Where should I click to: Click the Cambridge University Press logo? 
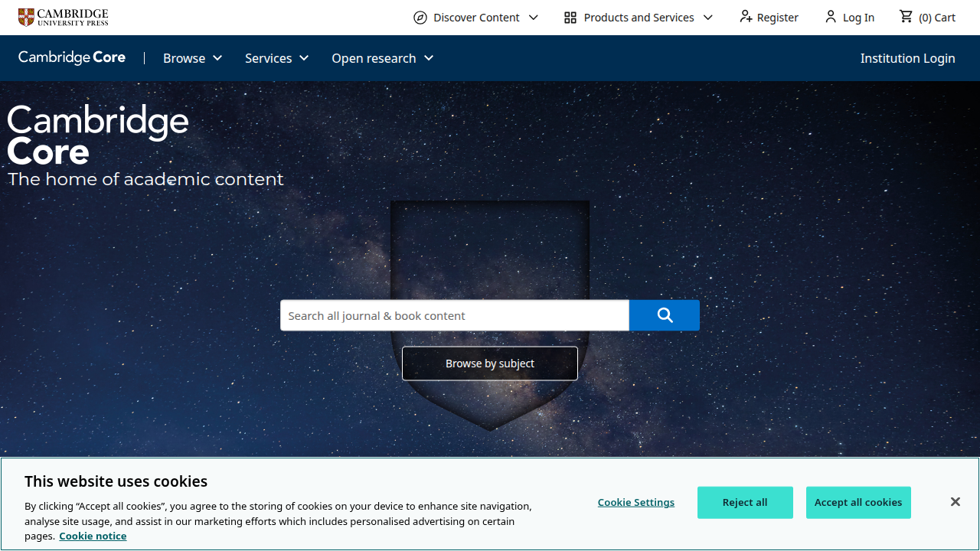pos(64,17)
